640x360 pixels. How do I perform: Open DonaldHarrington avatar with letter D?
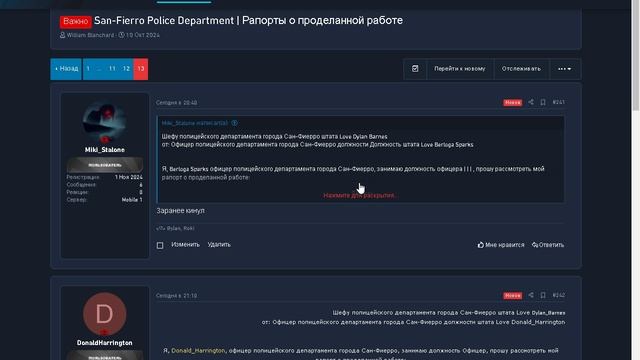click(x=104, y=313)
